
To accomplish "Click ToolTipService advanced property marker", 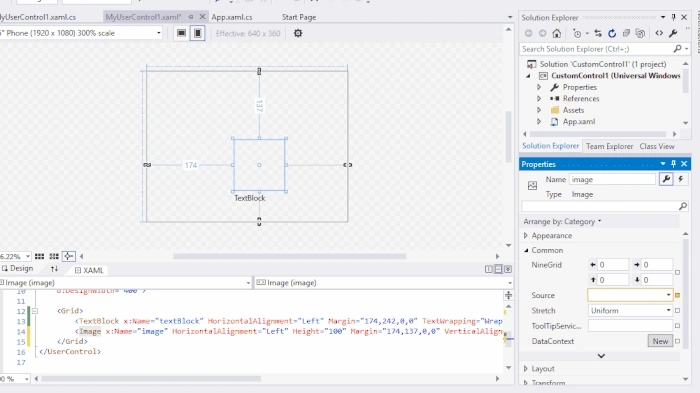I will coord(677,326).
